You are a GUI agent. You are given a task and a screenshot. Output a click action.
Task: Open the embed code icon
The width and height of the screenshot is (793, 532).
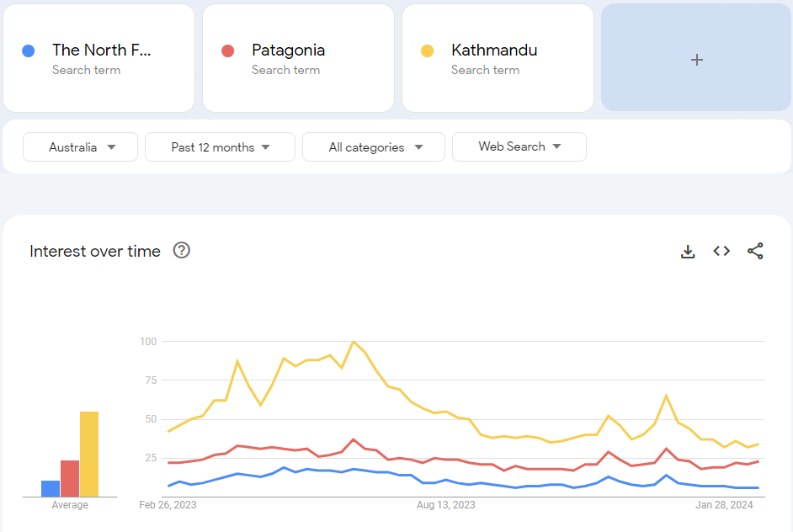coord(721,251)
